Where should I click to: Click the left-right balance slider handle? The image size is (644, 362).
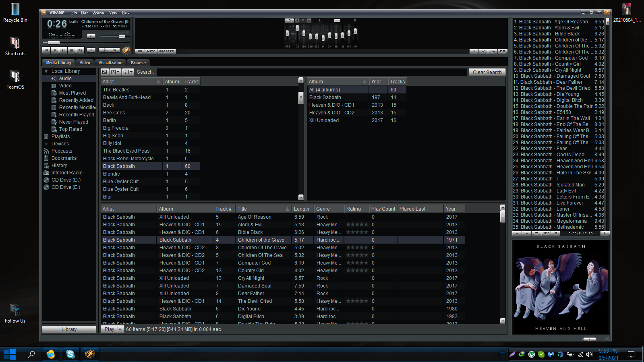(337, 21)
